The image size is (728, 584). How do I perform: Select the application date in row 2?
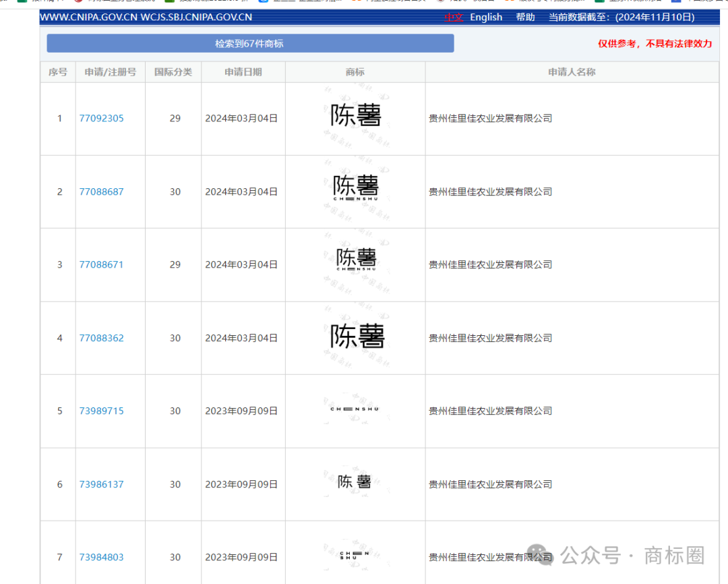[x=241, y=192]
